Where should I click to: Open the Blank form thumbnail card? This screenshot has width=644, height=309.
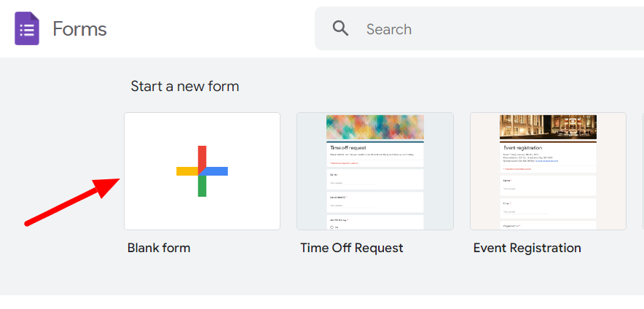(202, 171)
